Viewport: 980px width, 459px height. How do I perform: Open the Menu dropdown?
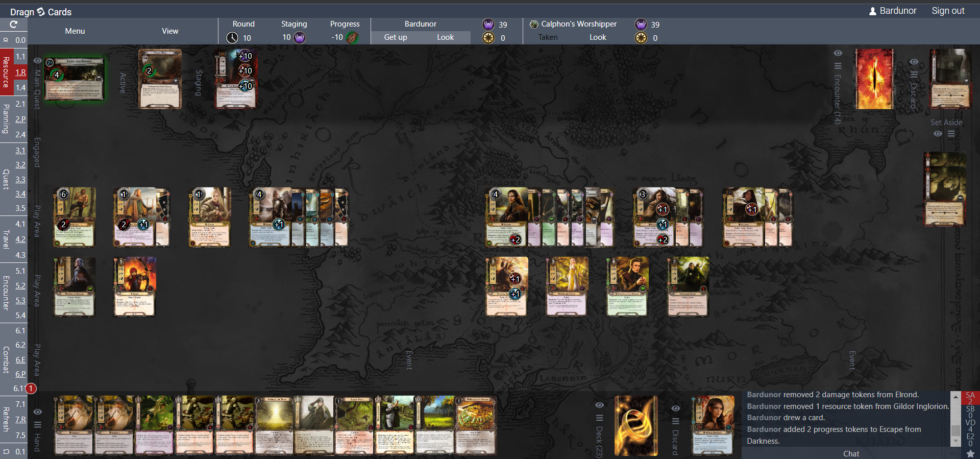tap(75, 31)
